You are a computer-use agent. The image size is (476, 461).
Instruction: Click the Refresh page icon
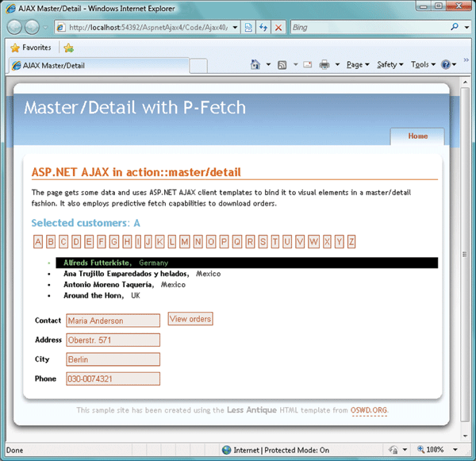[x=263, y=28]
